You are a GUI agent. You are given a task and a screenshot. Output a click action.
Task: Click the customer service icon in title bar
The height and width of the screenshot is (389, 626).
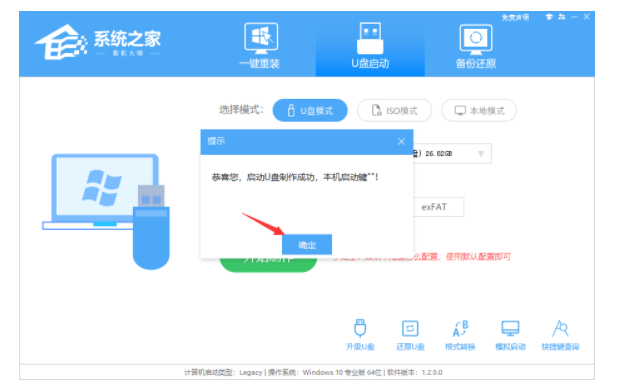[x=562, y=17]
